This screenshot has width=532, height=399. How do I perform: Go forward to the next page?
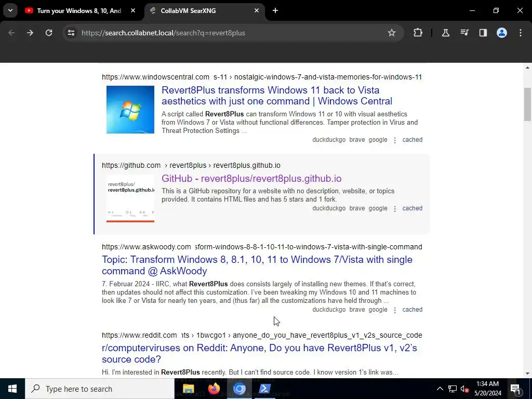click(30, 33)
